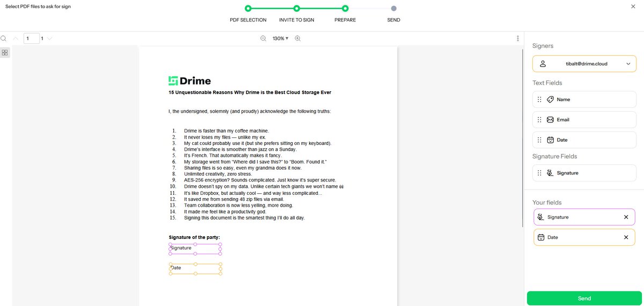Click the signature pen icon in Signature Fields
The width and height of the screenshot is (644, 306).
click(550, 173)
